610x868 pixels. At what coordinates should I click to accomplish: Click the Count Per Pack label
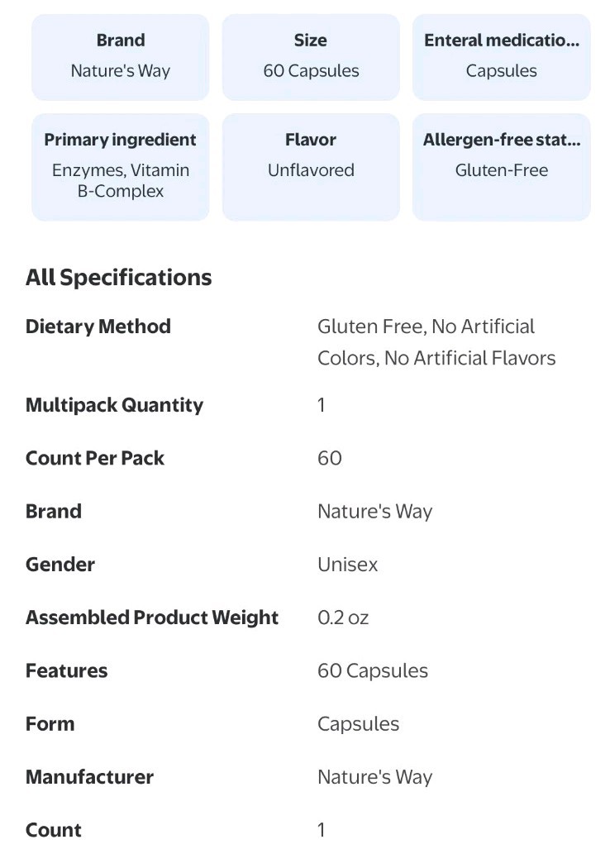pos(95,458)
